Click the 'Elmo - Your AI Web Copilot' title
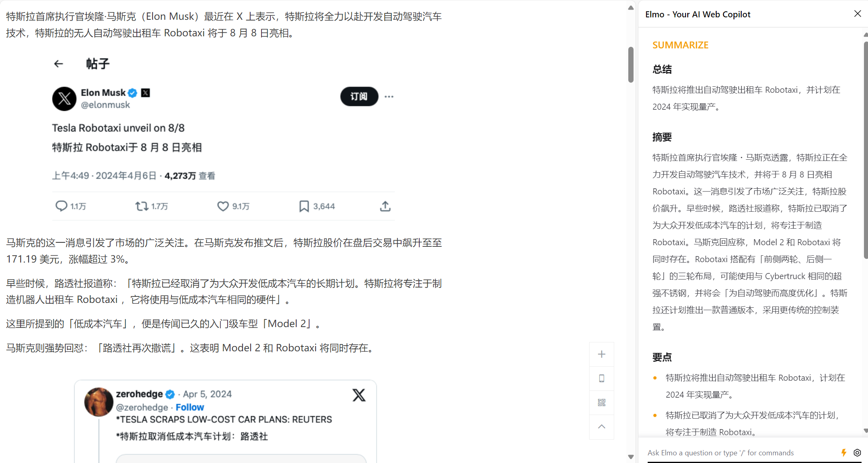 (x=698, y=14)
